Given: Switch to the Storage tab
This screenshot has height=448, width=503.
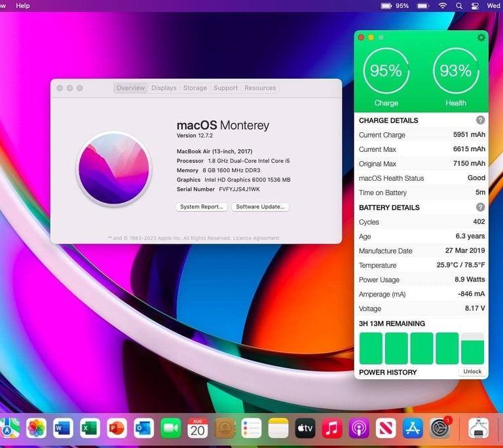Looking at the screenshot, I should 195,88.
